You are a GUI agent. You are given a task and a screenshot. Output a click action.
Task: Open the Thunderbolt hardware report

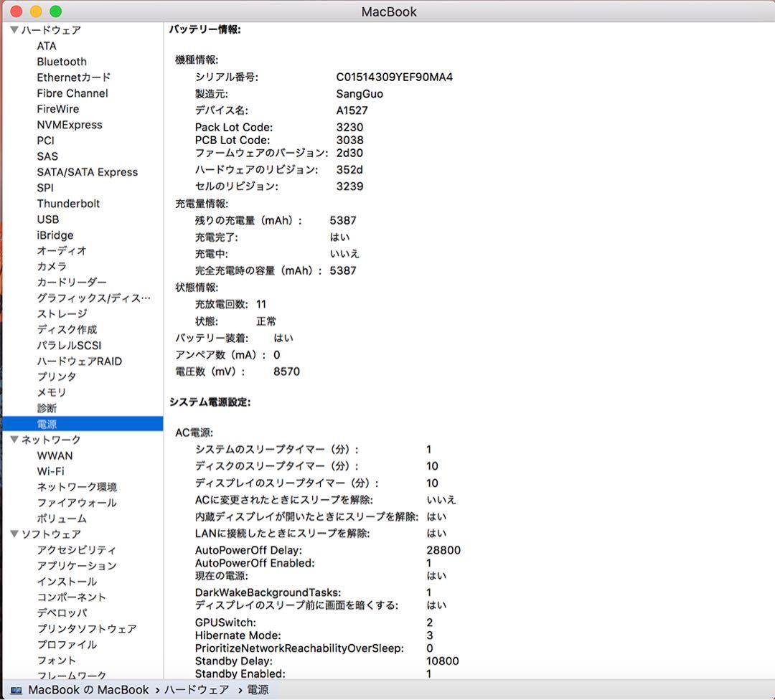point(68,204)
